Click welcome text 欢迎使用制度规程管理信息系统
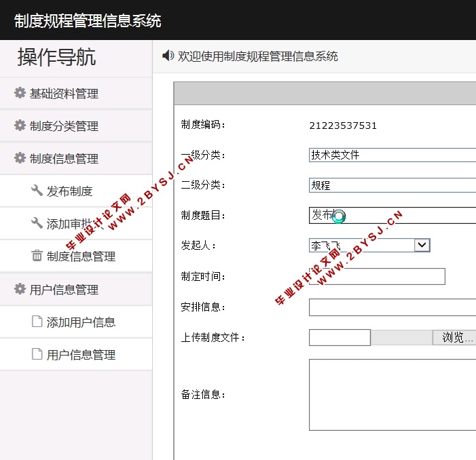 (258, 56)
